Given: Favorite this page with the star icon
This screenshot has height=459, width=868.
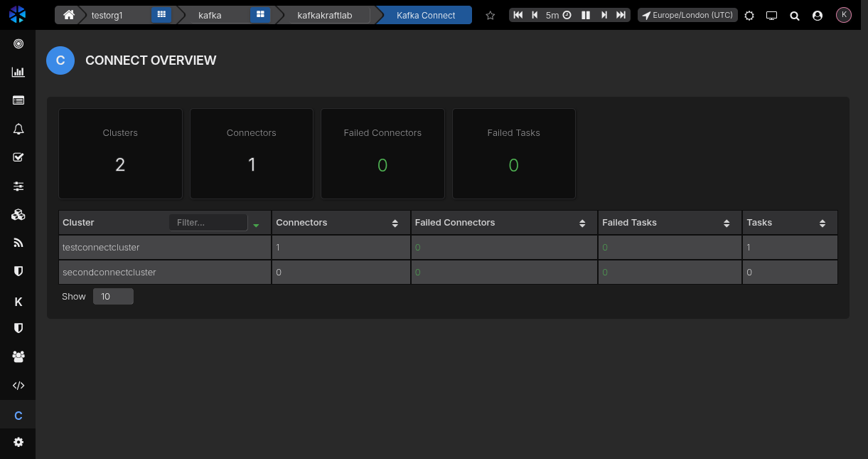Looking at the screenshot, I should [490, 15].
